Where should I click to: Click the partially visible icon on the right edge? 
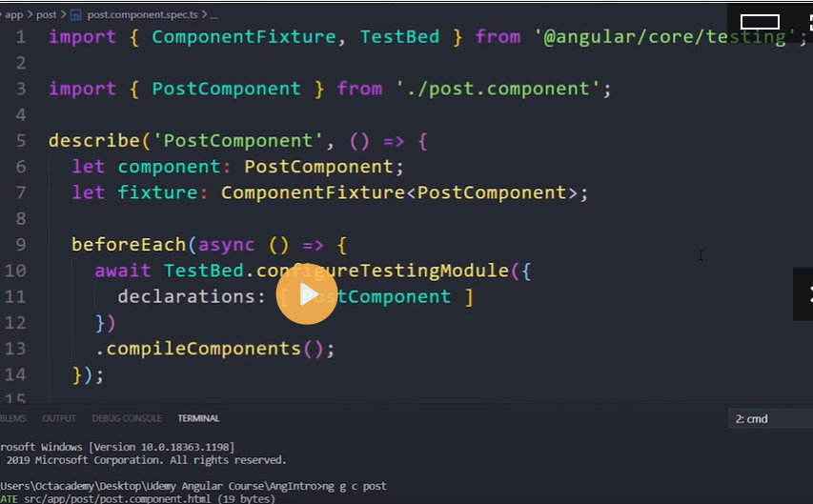pos(803,293)
